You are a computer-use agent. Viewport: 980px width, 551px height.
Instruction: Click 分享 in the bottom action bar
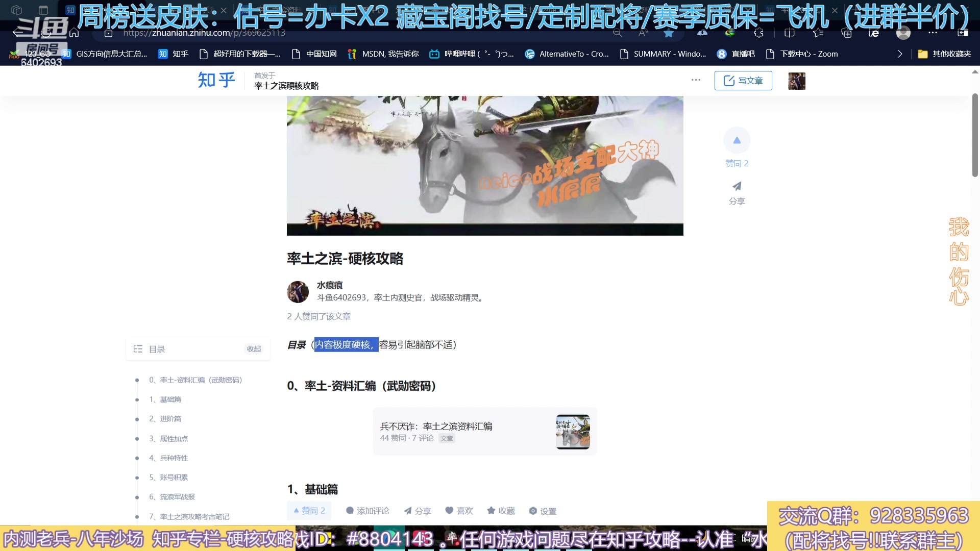[x=418, y=511]
